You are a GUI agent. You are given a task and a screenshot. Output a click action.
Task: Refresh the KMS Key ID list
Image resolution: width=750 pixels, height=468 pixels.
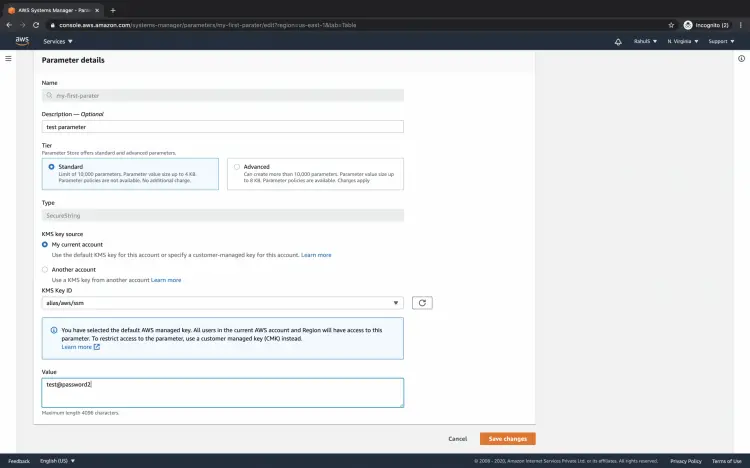(422, 303)
